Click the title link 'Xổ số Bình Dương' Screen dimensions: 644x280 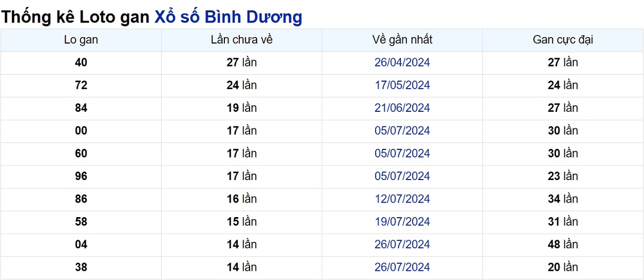228,17
